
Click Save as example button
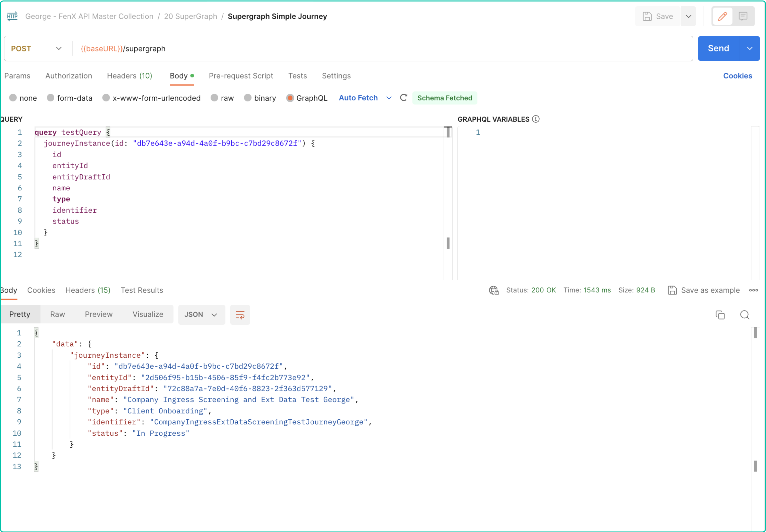click(704, 290)
